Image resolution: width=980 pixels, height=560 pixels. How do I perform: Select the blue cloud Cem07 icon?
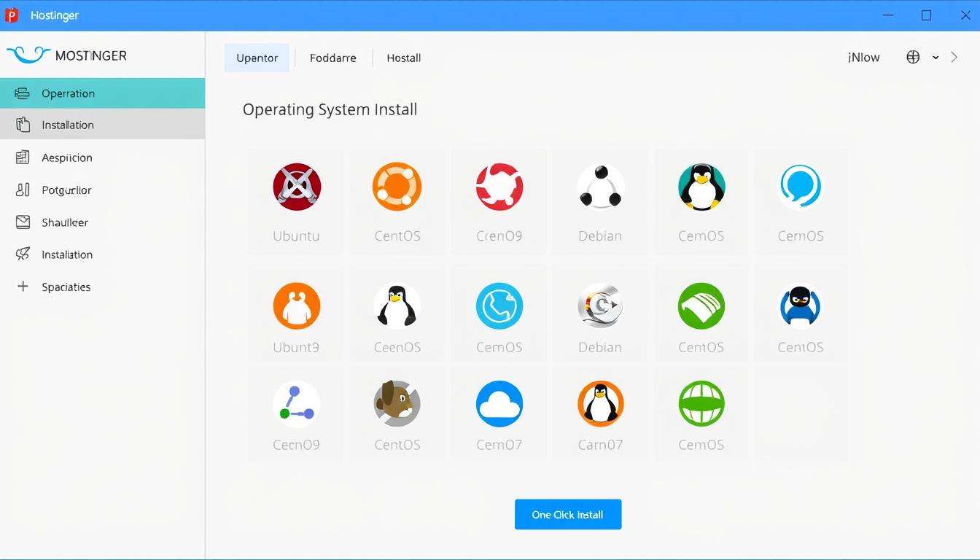click(499, 404)
